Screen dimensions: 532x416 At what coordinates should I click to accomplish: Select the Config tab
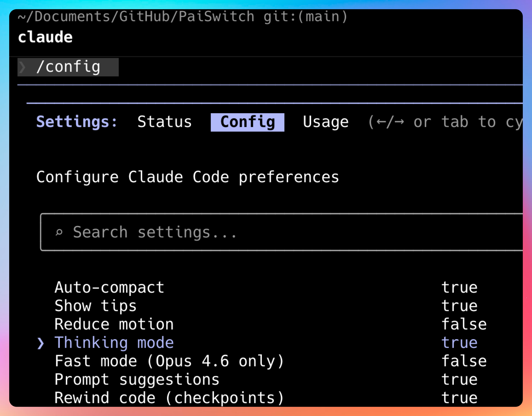click(x=247, y=122)
